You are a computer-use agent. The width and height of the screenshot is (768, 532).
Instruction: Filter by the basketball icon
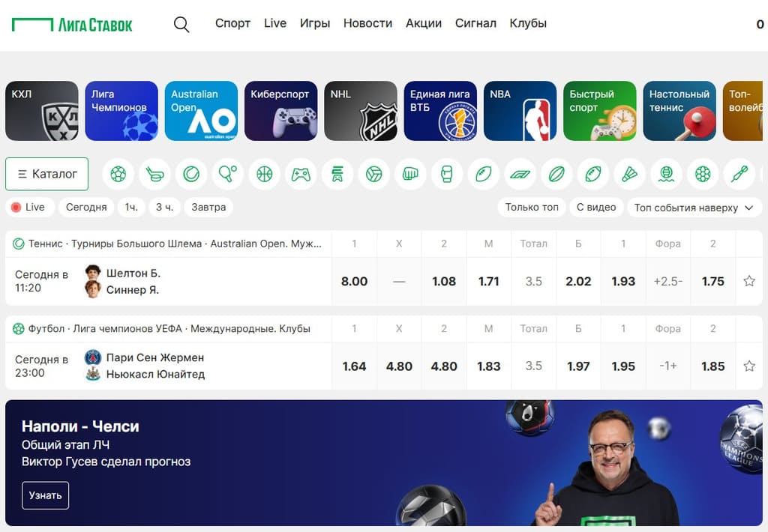pos(264,174)
